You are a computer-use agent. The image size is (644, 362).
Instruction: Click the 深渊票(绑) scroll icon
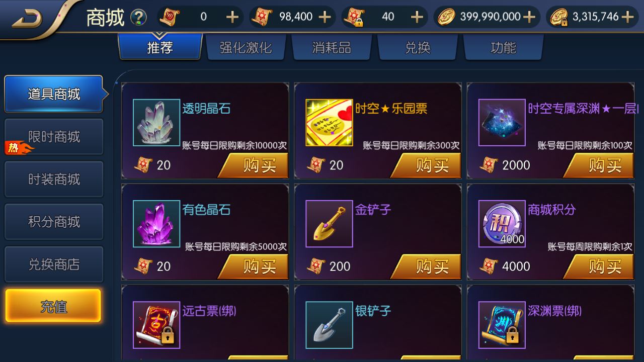point(502,325)
